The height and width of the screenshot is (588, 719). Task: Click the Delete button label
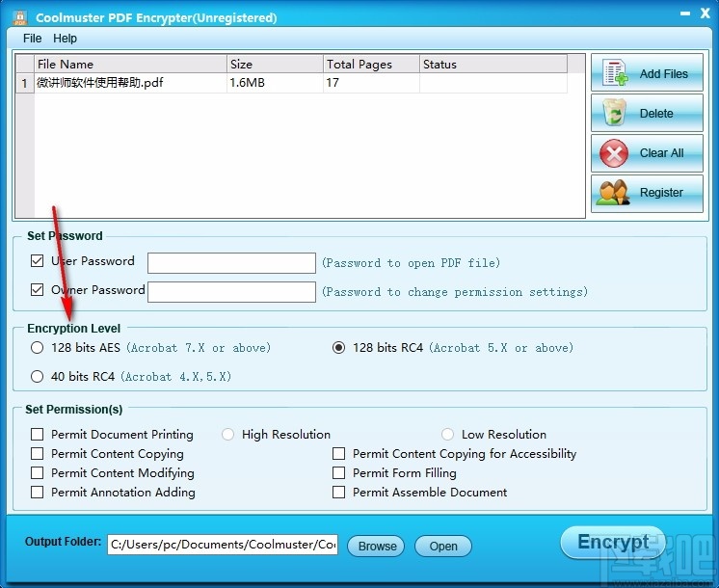point(656,113)
